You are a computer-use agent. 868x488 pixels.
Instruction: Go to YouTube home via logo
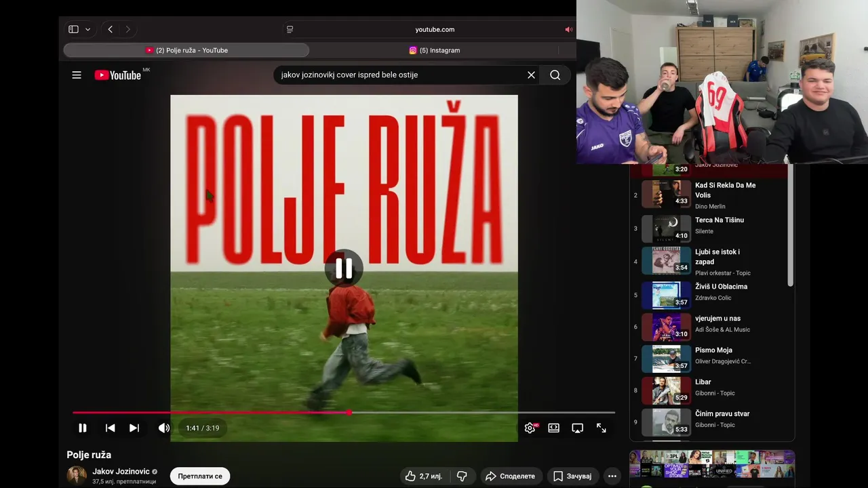118,75
